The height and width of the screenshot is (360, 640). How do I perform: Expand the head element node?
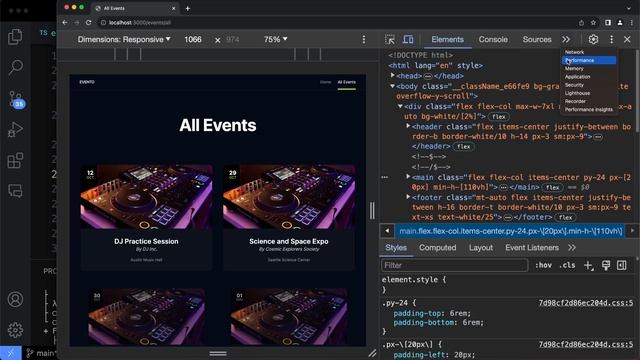pos(393,76)
